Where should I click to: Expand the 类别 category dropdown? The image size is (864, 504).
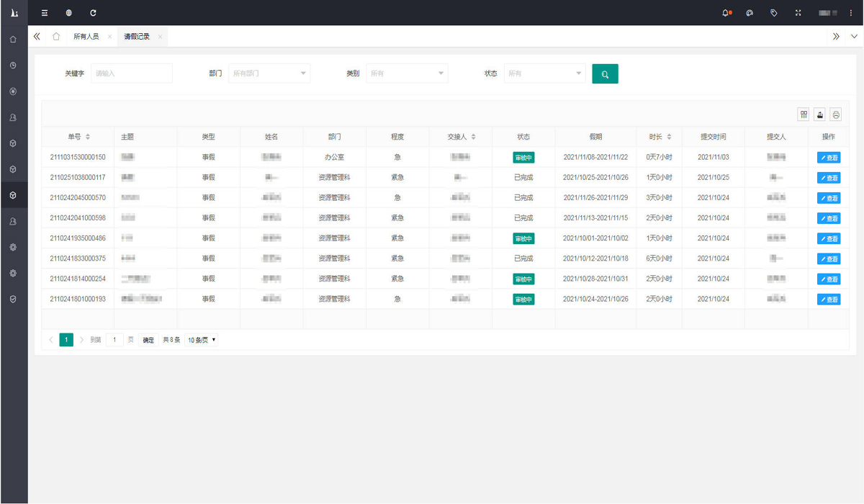coord(407,73)
